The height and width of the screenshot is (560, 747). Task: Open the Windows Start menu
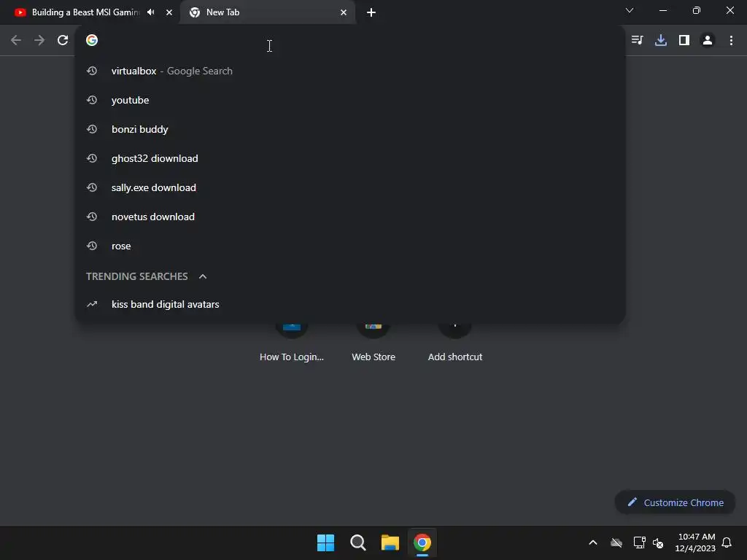point(326,542)
